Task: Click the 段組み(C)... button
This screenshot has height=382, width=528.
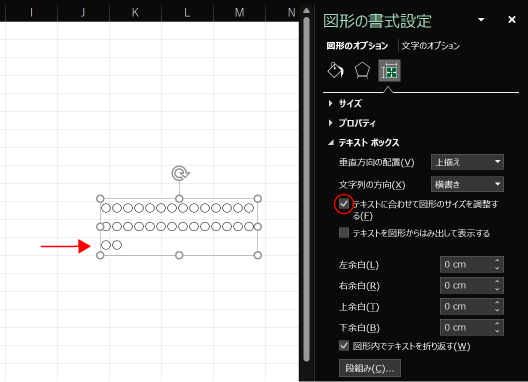Action: 370,368
